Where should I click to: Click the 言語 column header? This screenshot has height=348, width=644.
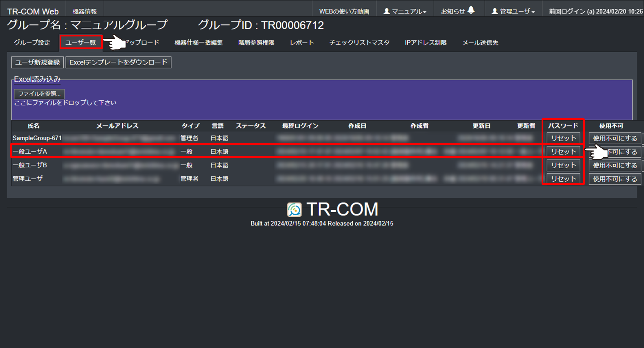point(218,126)
